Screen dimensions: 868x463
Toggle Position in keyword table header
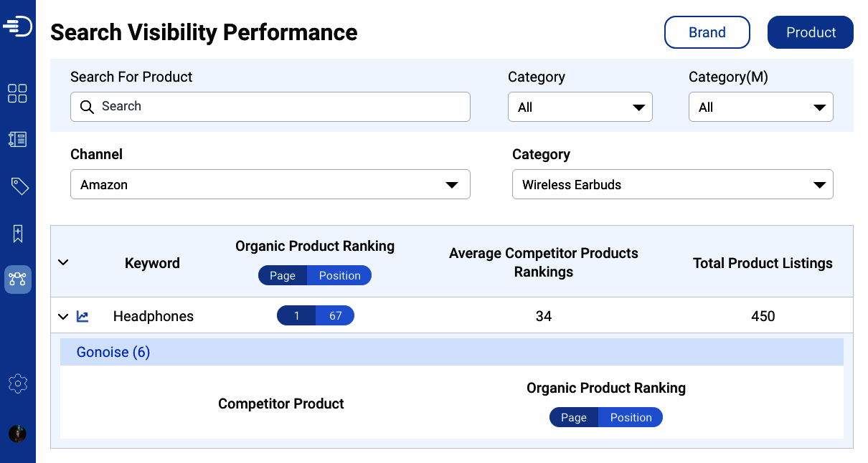pyautogui.click(x=339, y=276)
